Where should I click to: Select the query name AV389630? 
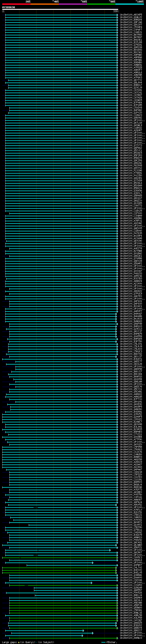tap(8, 8)
